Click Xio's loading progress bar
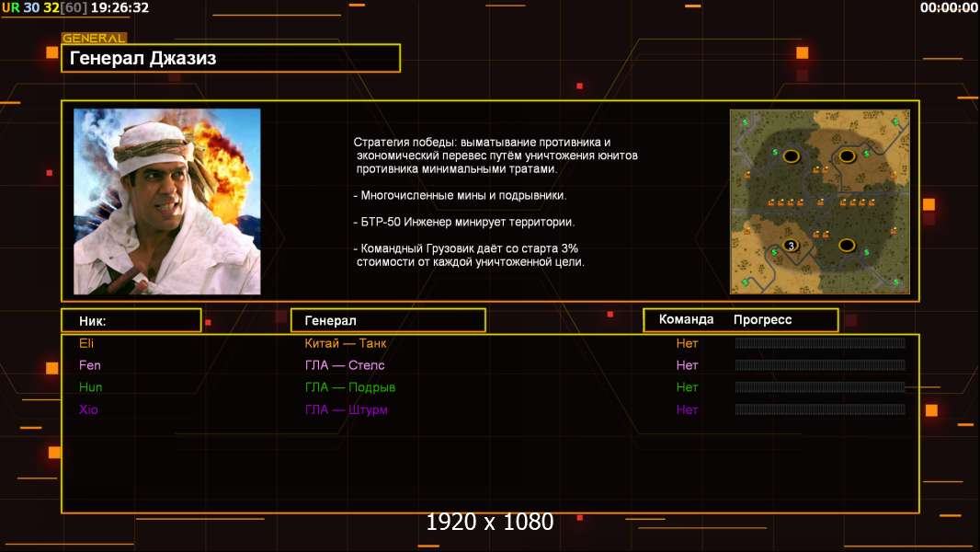The width and height of the screenshot is (980, 552). tap(820, 409)
